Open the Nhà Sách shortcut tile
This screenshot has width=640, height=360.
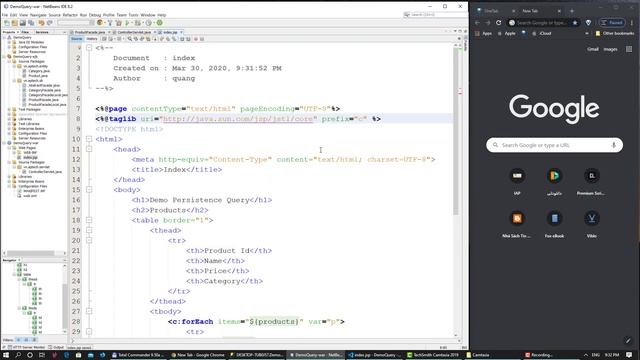517,223
